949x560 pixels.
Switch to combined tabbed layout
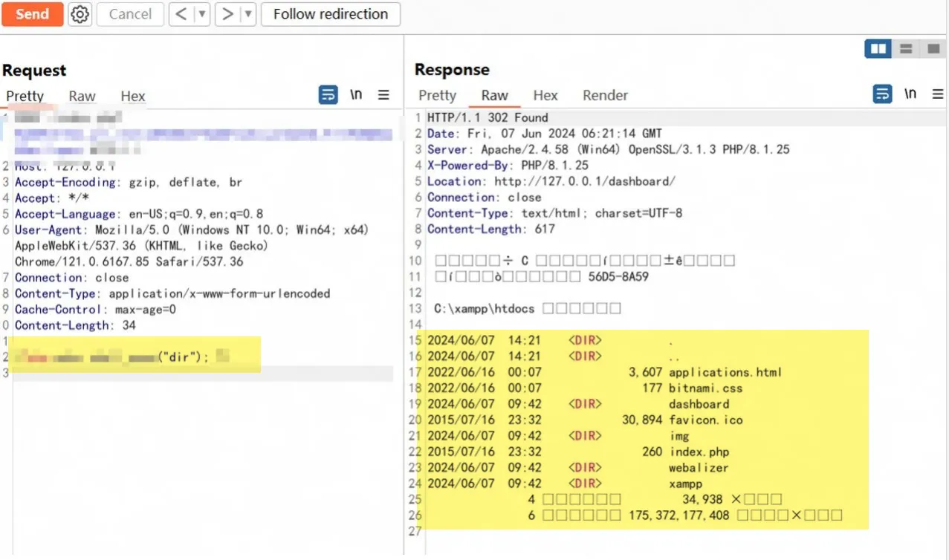(x=933, y=49)
